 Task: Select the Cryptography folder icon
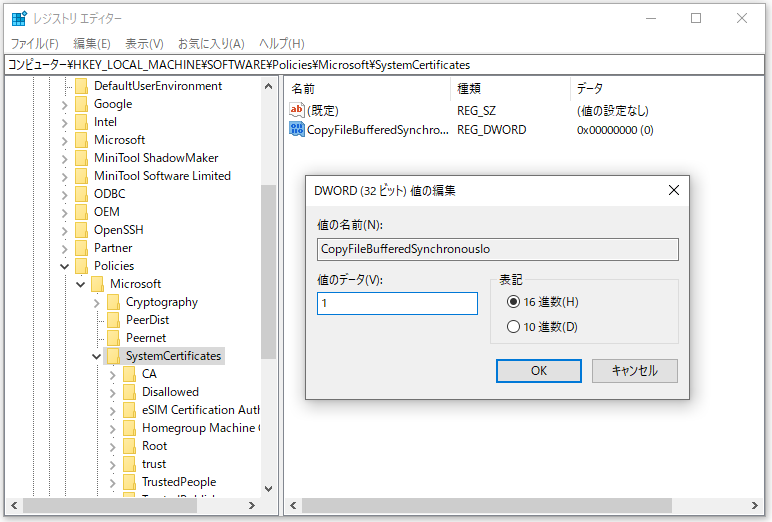[x=113, y=302]
